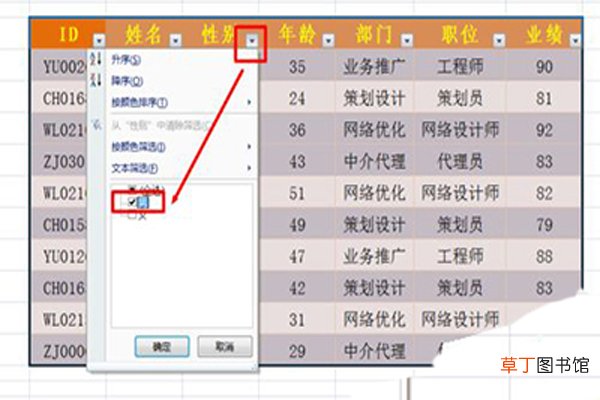Viewport: 600px width, 400px height.
Task: Open the 性别 column filter dropdown
Action: click(x=252, y=40)
